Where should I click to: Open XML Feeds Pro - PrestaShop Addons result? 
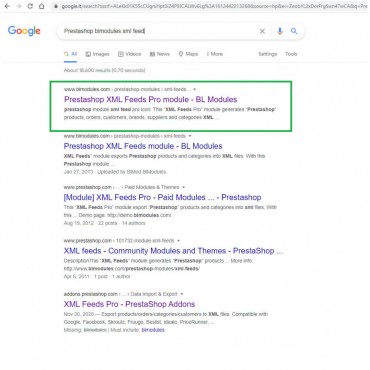point(129,304)
